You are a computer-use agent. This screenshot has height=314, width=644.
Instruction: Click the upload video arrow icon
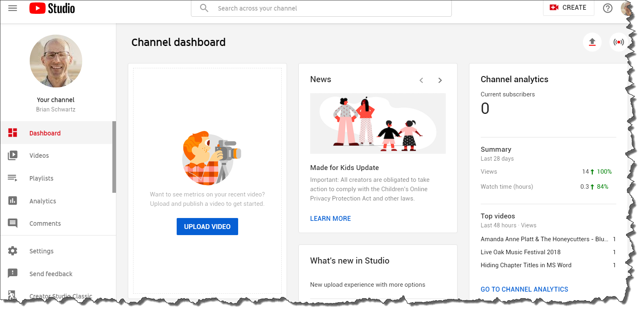(592, 42)
